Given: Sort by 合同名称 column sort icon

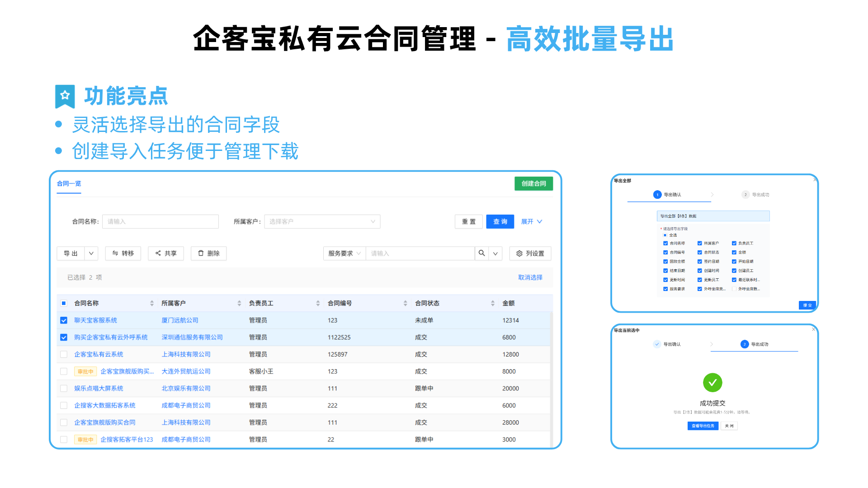Looking at the screenshot, I should pos(152,303).
